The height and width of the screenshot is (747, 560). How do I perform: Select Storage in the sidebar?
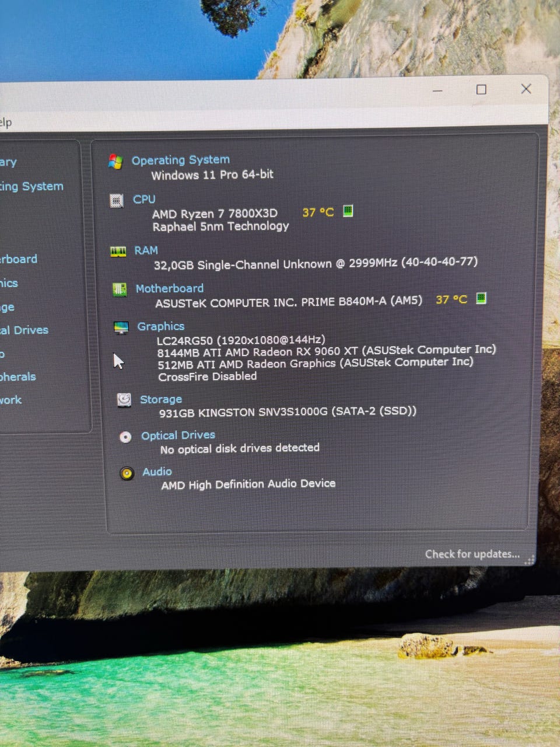pyautogui.click(x=7, y=308)
